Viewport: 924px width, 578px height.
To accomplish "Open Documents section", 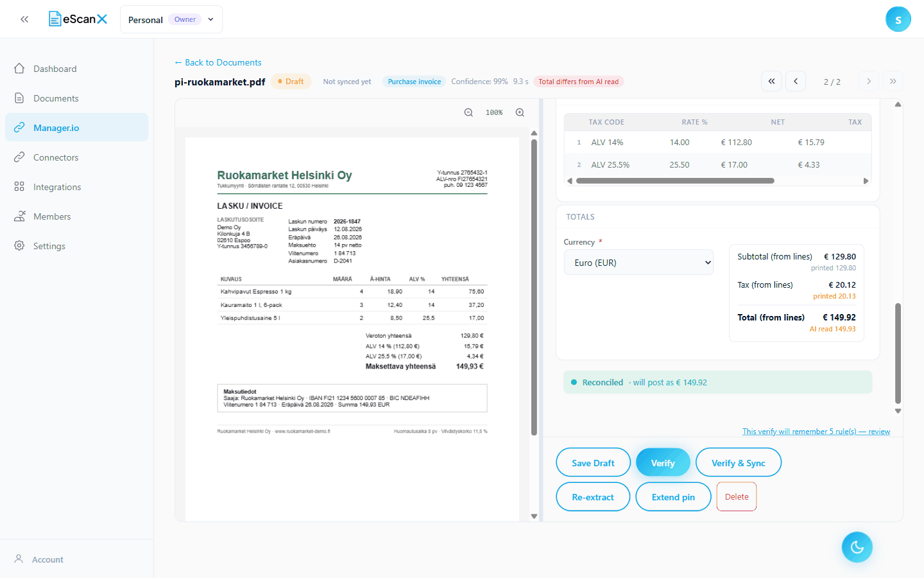I will coord(77,98).
